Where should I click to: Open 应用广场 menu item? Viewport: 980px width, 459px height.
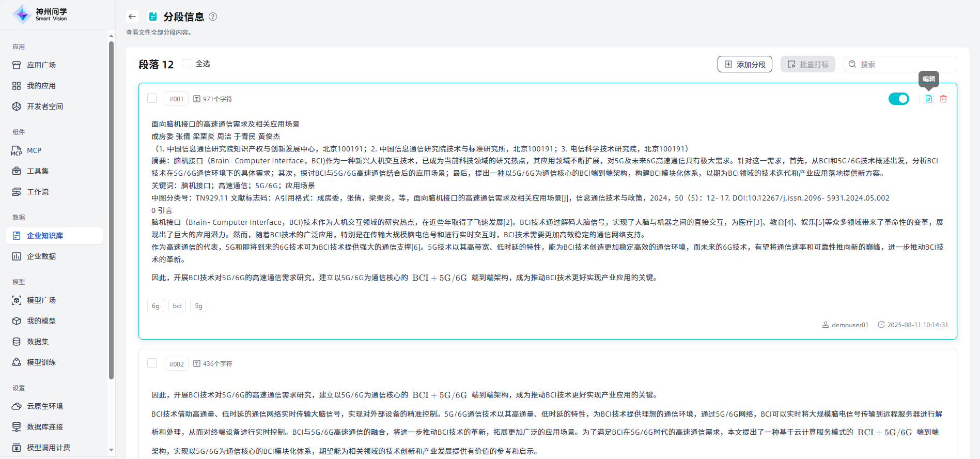click(41, 65)
